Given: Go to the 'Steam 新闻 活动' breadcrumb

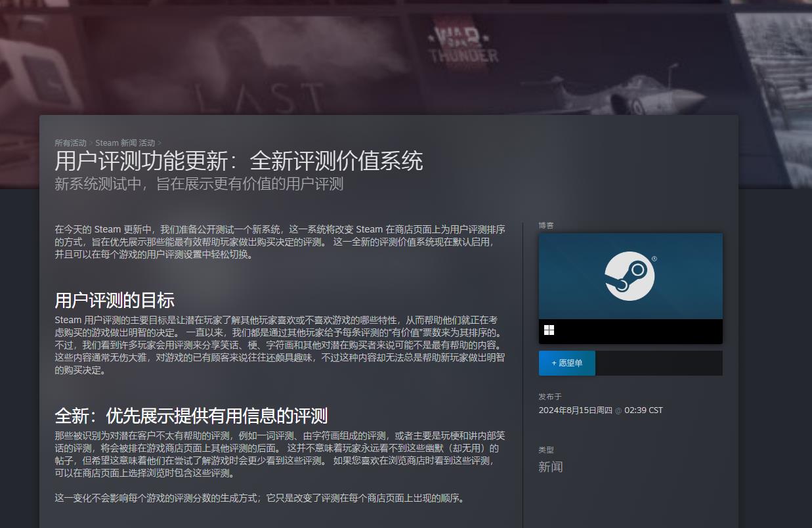Looking at the screenshot, I should click(125, 143).
